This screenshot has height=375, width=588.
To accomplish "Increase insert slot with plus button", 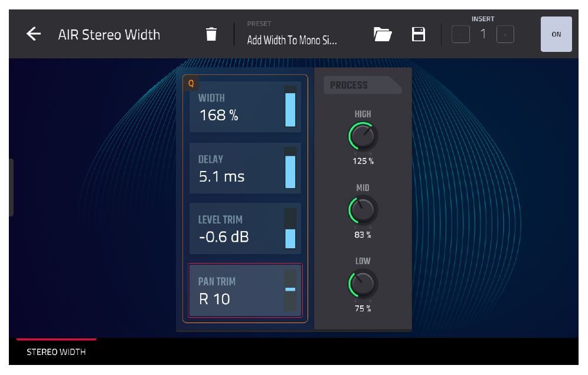I will (505, 34).
